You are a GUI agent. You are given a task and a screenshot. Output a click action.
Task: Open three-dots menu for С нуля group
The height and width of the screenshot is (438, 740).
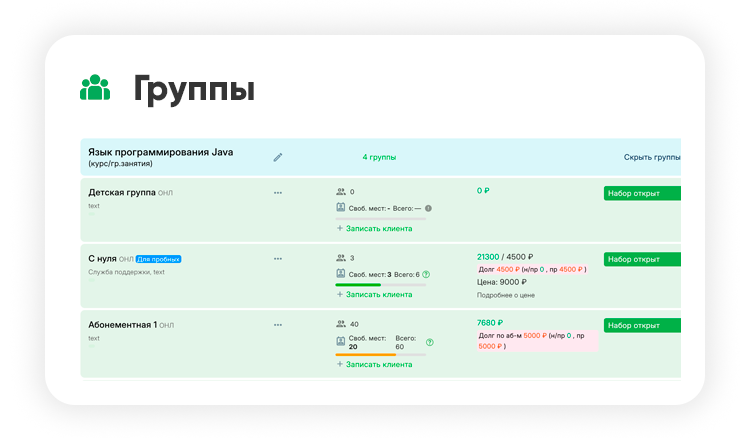[278, 258]
